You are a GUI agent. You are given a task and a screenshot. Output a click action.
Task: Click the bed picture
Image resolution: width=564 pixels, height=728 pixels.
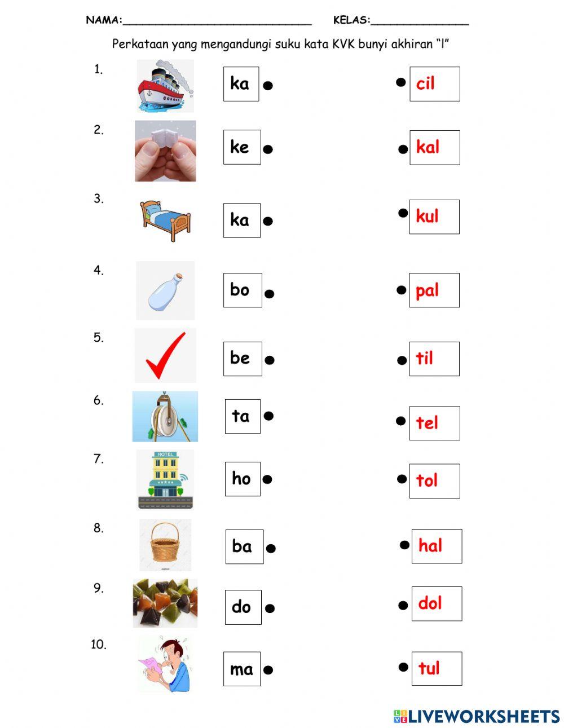165,220
